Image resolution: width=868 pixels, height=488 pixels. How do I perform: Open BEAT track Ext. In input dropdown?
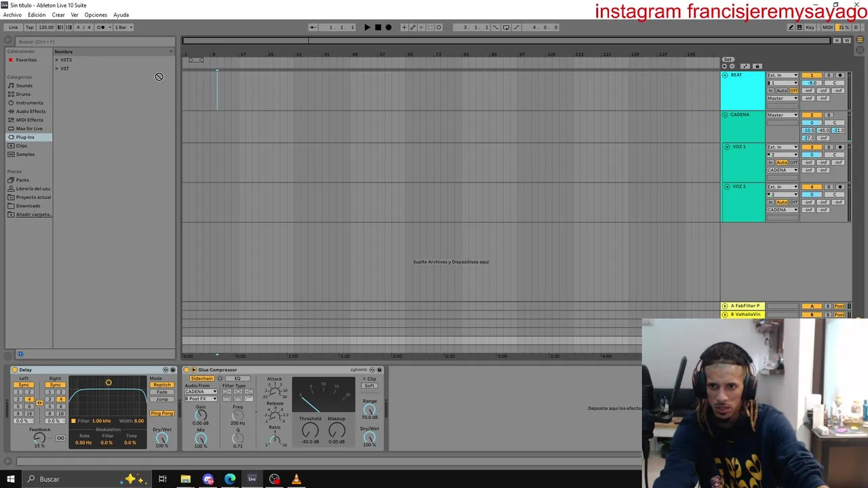click(783, 75)
